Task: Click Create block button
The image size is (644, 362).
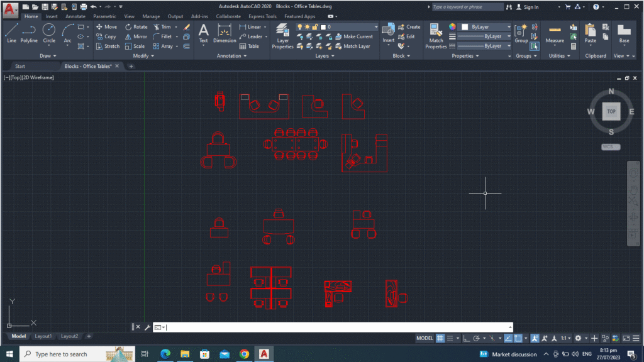Action: (x=409, y=26)
